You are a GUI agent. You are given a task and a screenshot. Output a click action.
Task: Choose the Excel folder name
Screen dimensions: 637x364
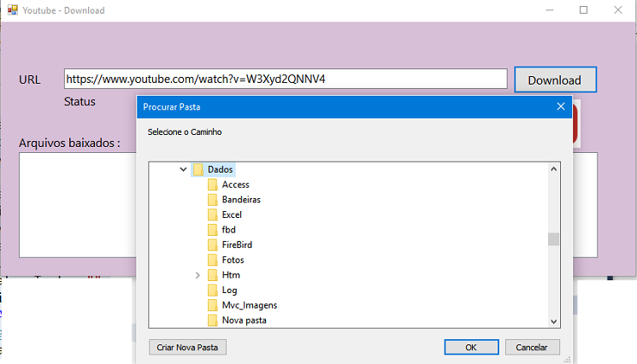232,214
